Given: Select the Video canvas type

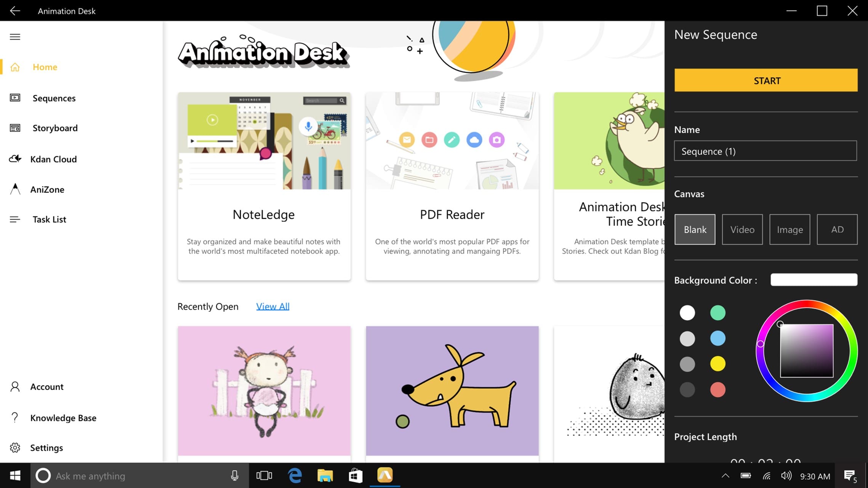Looking at the screenshot, I should [741, 229].
